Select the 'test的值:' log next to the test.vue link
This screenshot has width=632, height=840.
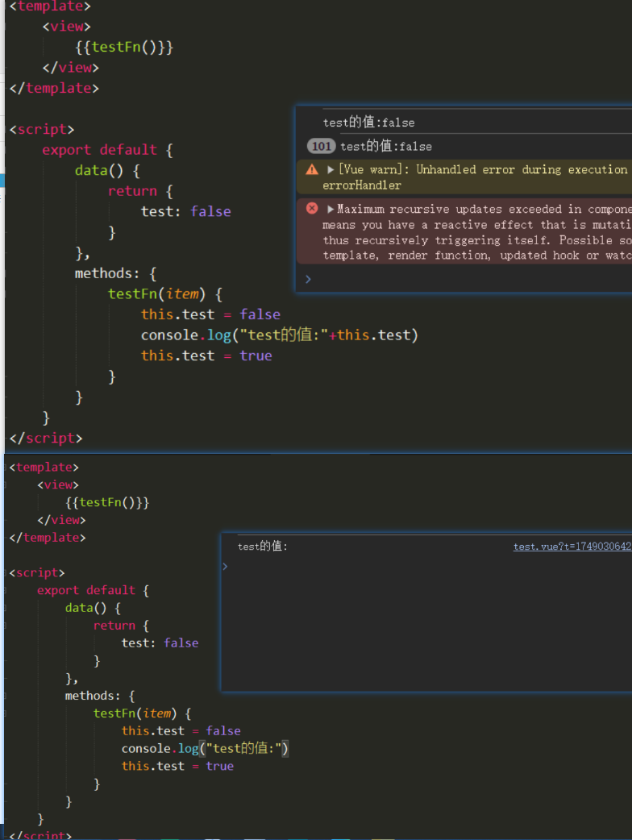click(263, 547)
